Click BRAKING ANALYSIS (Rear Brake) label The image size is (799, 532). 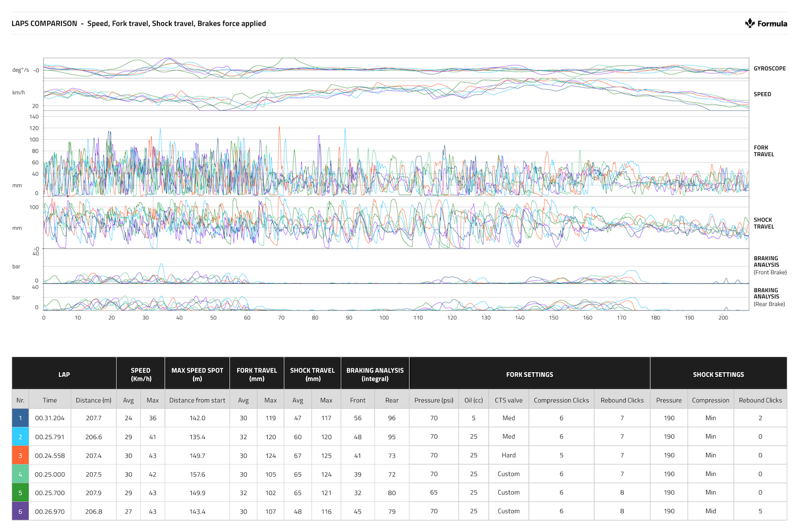tap(769, 297)
